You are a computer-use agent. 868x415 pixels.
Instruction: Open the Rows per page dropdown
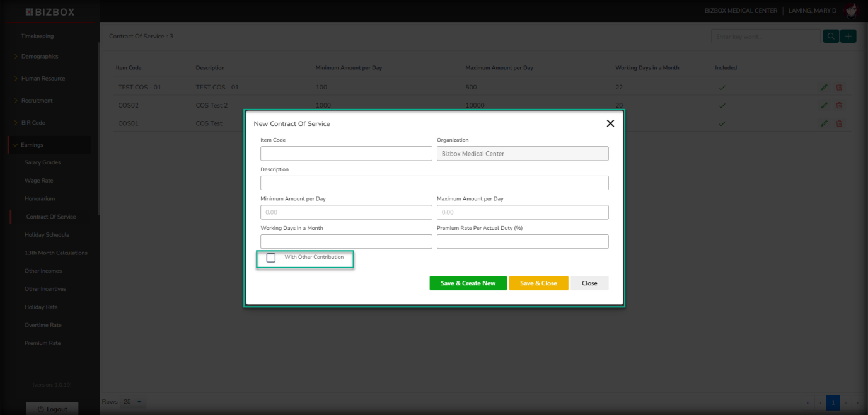coord(134,401)
